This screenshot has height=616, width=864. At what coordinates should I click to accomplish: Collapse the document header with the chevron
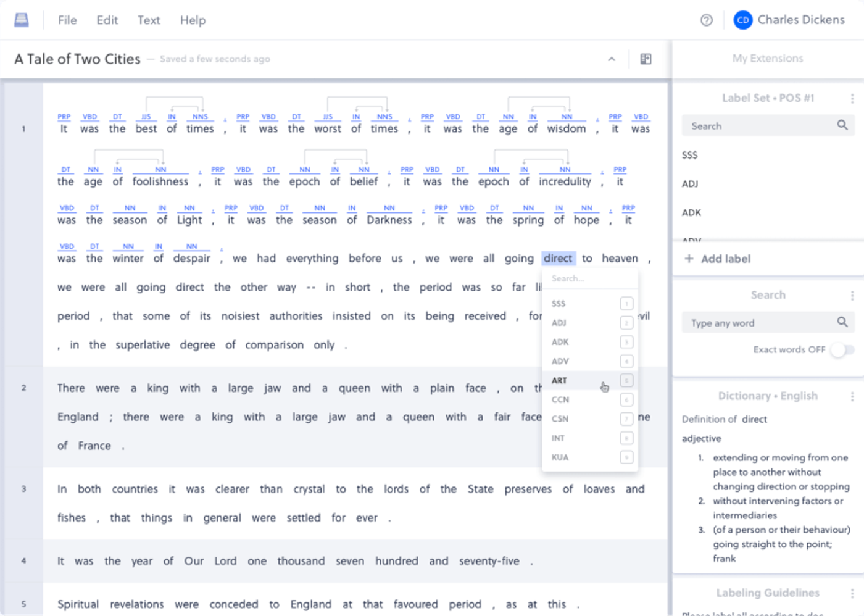(612, 59)
